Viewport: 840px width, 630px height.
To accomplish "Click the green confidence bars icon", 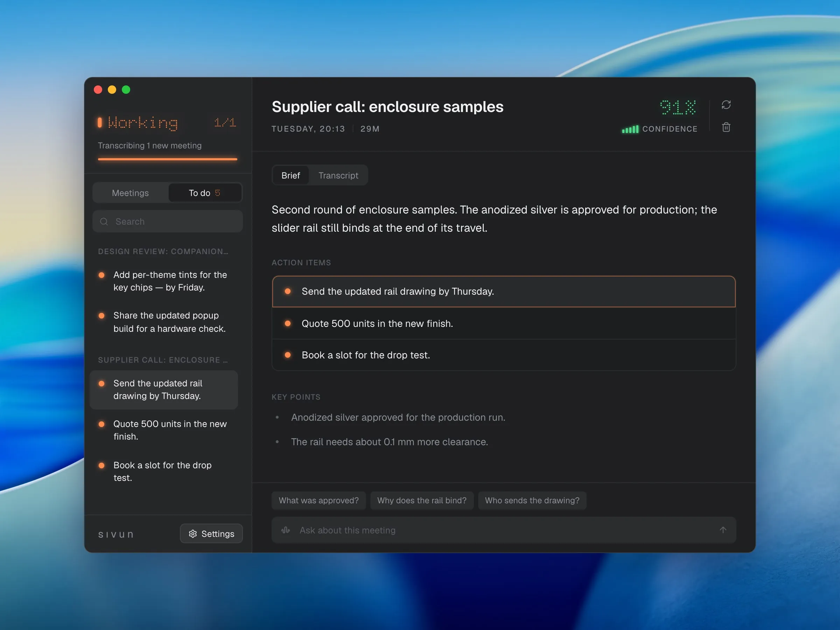I will (630, 129).
